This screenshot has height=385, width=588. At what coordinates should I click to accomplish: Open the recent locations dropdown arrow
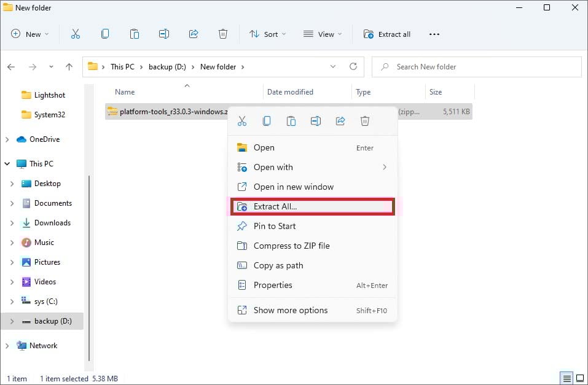51,67
